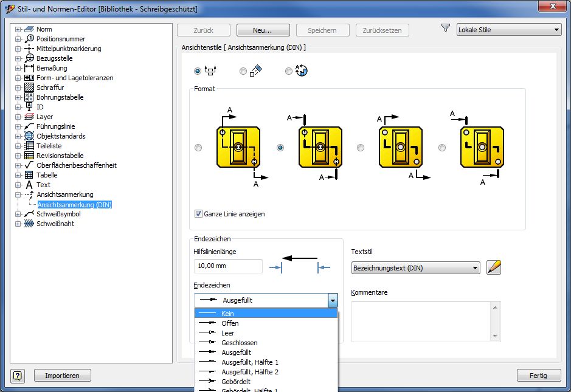Screen dimensions: 571x392
Task: Open the Textstil Bezeichnungstext dropdown
Action: pyautogui.click(x=416, y=268)
